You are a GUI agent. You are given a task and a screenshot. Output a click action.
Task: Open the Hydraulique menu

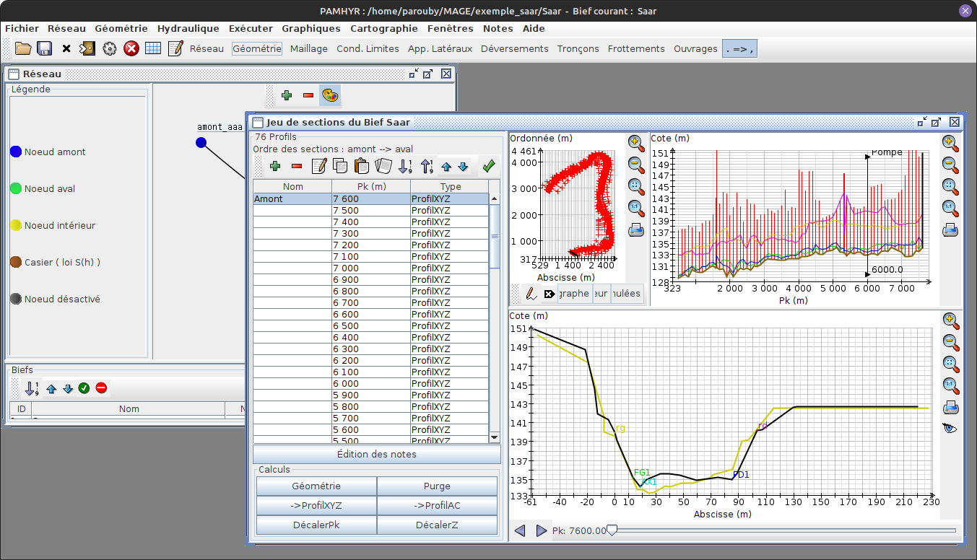click(188, 28)
